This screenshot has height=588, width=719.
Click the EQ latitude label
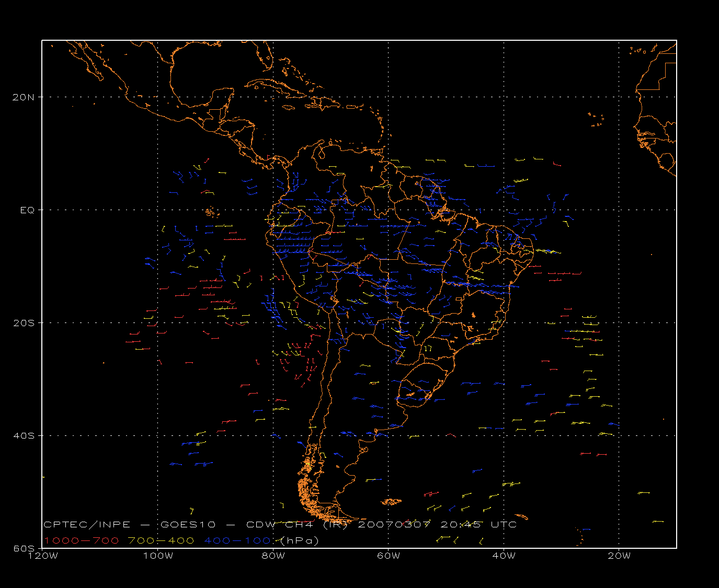27,210
